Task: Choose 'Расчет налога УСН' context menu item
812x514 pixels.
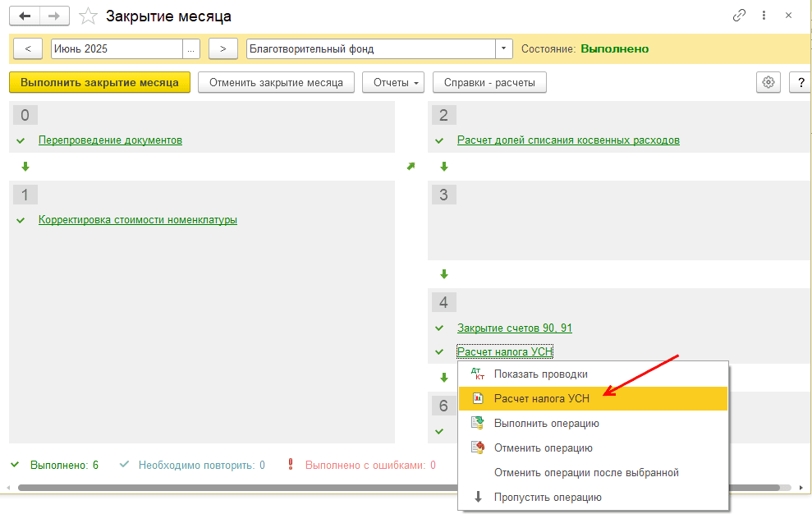Action: click(541, 398)
